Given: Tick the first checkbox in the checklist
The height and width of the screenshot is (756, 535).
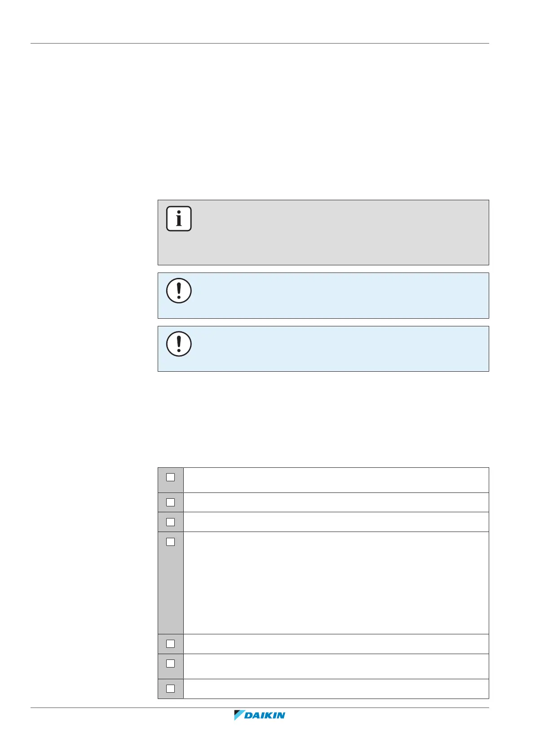Looking at the screenshot, I should click(171, 477).
